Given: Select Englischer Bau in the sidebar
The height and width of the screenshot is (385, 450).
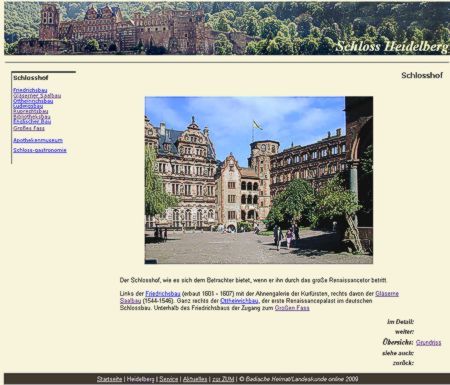Looking at the screenshot, I should coord(32,122).
